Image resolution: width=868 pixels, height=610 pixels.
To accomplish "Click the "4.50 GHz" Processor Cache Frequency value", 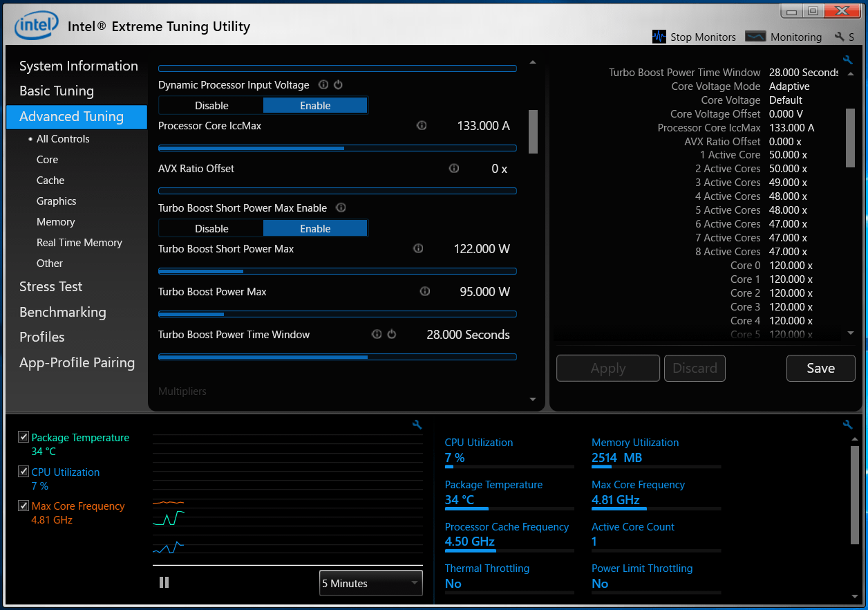I will click(x=470, y=542).
